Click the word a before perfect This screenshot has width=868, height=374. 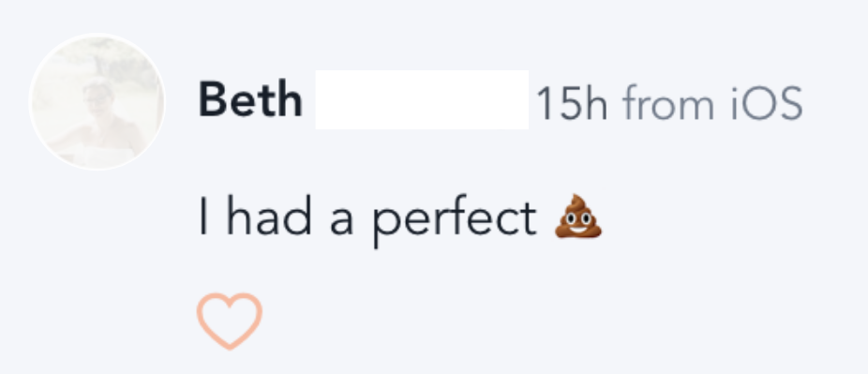pyautogui.click(x=341, y=223)
